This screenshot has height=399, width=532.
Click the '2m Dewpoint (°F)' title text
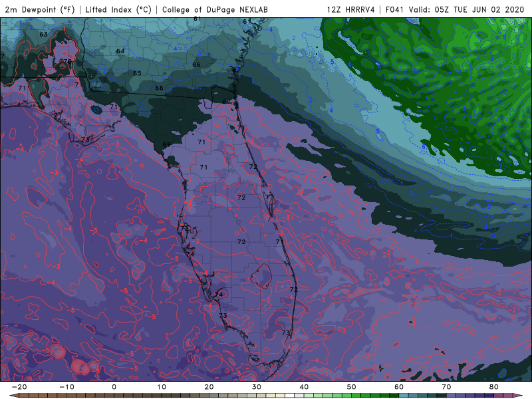[40, 10]
